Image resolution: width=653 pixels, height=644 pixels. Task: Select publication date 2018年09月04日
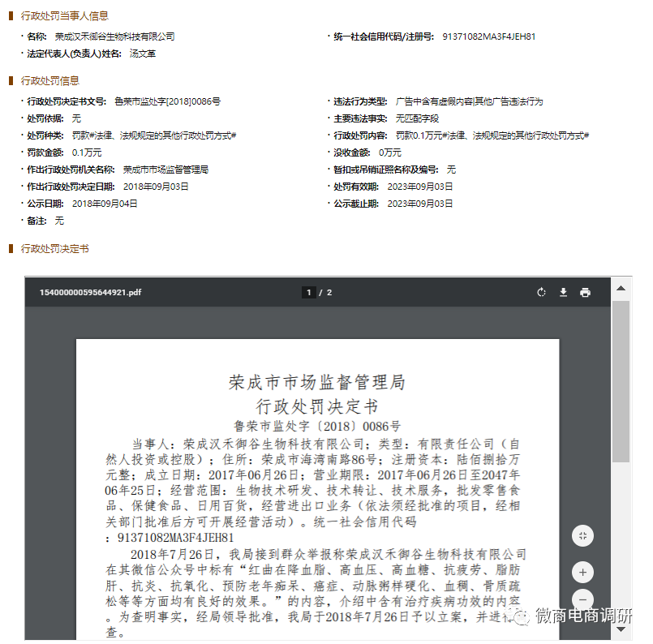tap(105, 204)
